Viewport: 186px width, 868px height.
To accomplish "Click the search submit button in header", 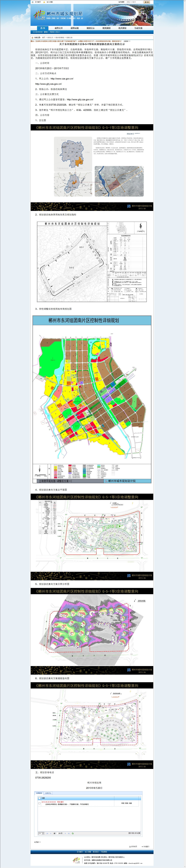I will (147, 2).
